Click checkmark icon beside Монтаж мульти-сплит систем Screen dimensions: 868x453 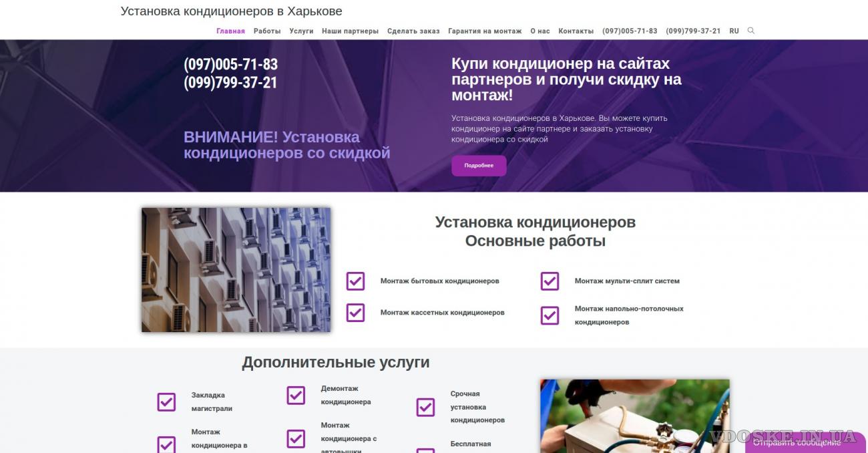tap(550, 281)
